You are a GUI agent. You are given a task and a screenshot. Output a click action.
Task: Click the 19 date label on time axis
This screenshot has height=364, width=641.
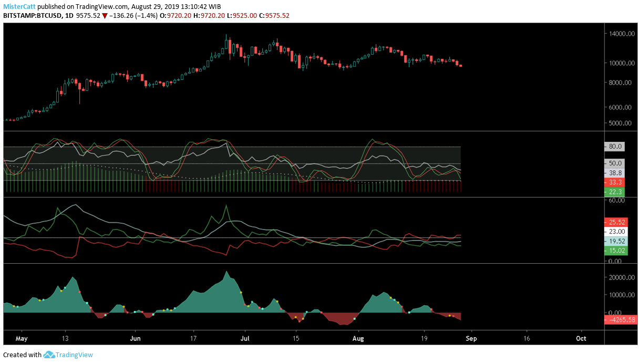tap(424, 339)
